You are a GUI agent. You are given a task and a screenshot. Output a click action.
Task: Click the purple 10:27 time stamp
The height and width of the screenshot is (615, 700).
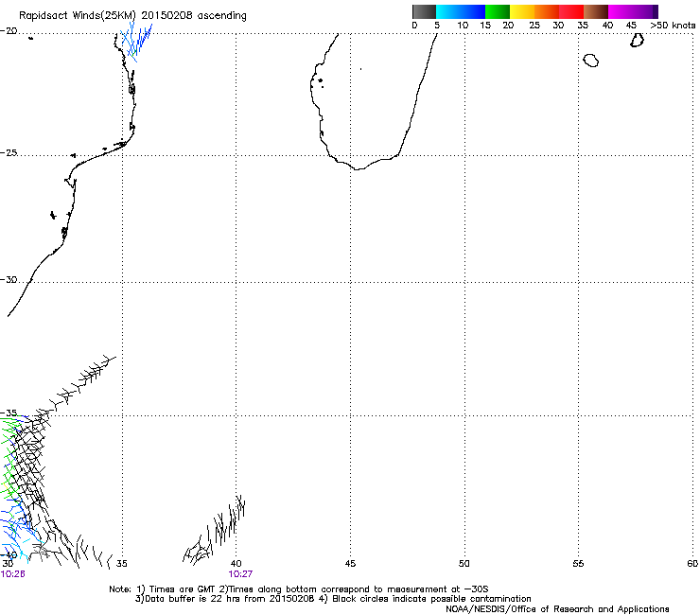(x=240, y=574)
